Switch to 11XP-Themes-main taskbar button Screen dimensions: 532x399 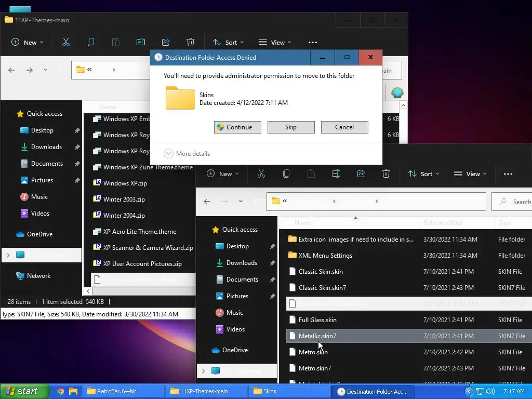(x=206, y=391)
